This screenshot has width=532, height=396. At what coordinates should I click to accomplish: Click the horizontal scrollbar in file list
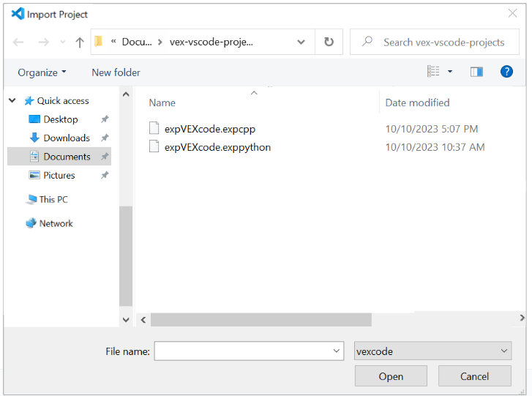pos(261,320)
